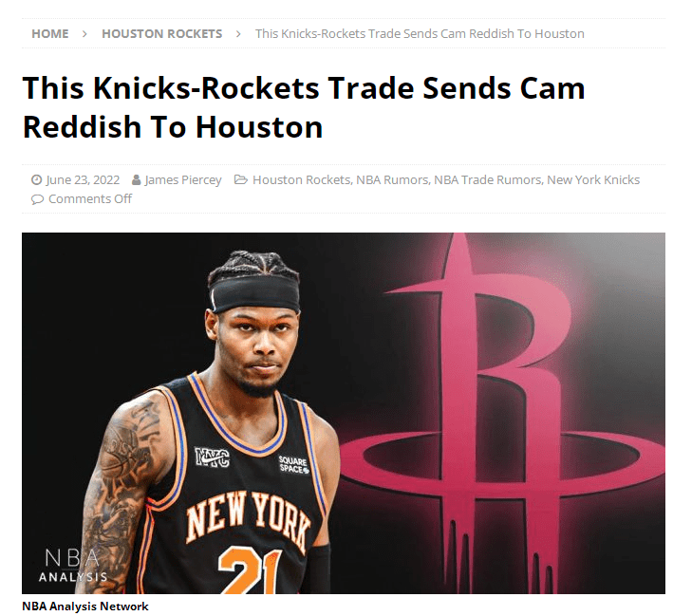The width and height of the screenshot is (673, 616).
Task: Click the NBA Analysis Network caption
Action: coord(85,607)
